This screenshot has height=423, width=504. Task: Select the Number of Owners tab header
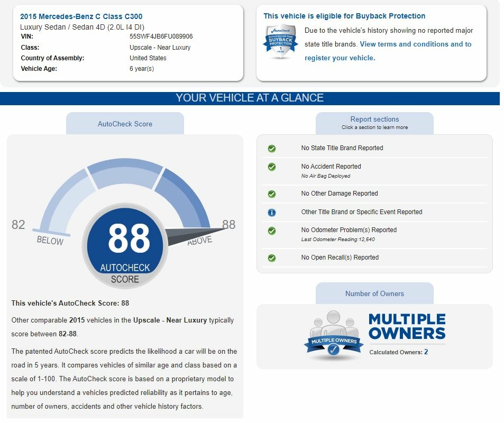coord(374,293)
